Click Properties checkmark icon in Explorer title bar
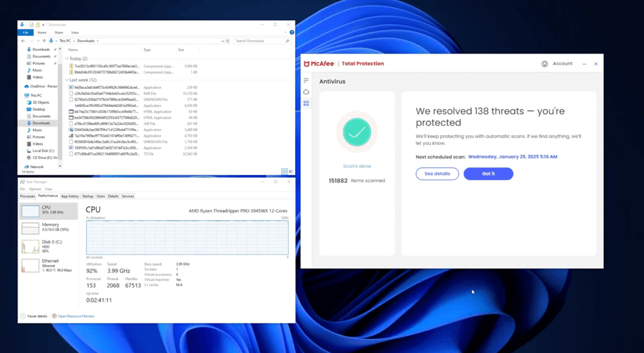Screen dimensions: 644x353 pyautogui.click(x=31, y=25)
